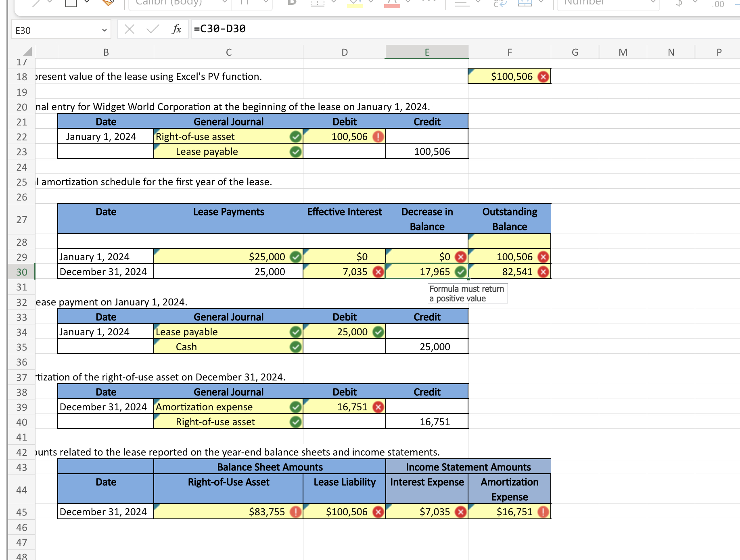
Task: Click the red X beside 82,541
Action: [544, 272]
